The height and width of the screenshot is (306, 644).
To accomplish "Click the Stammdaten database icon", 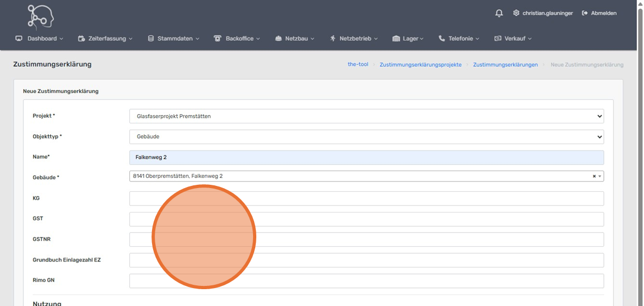I will (x=151, y=39).
